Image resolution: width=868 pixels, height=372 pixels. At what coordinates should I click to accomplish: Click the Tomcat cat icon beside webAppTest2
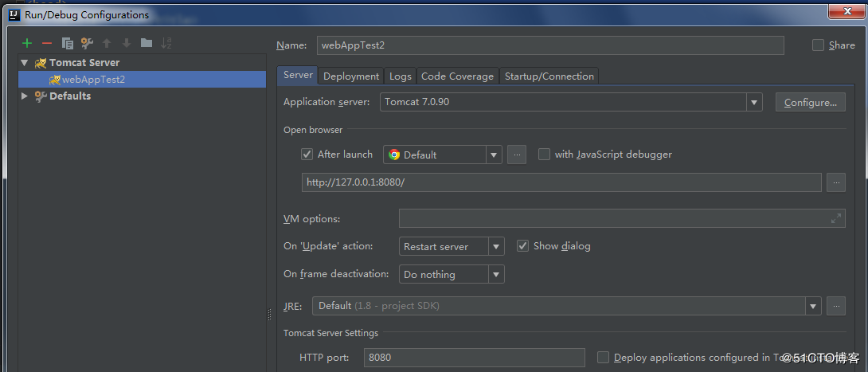[54, 80]
